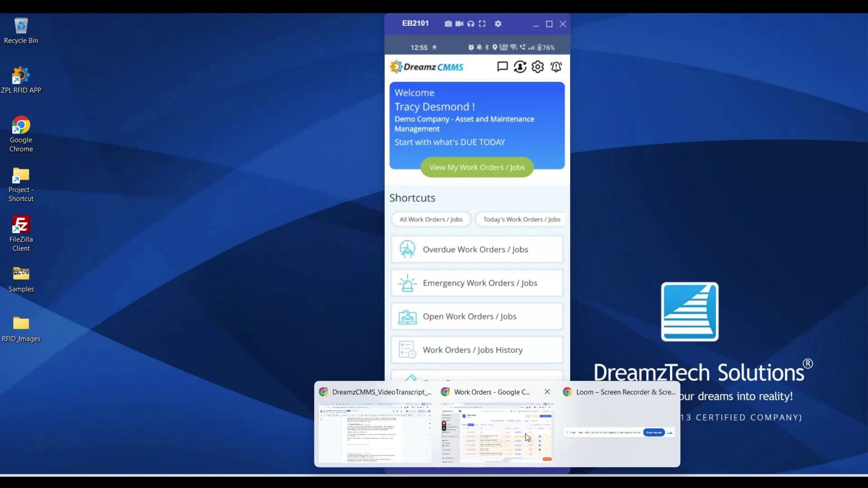Click the muted bell icon in phone status bar
This screenshot has height=488, width=868.
pos(479,47)
